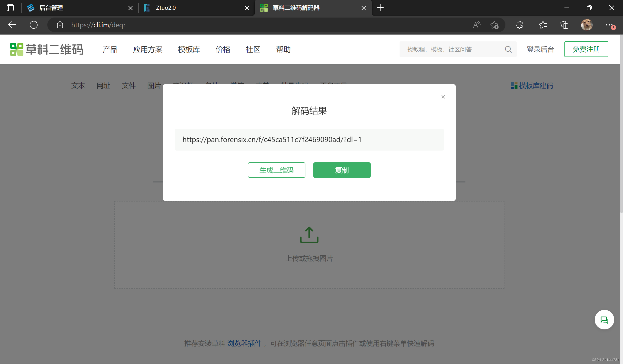The height and width of the screenshot is (364, 623).
Task: Click the read aloud icon in the address bar
Action: click(477, 25)
